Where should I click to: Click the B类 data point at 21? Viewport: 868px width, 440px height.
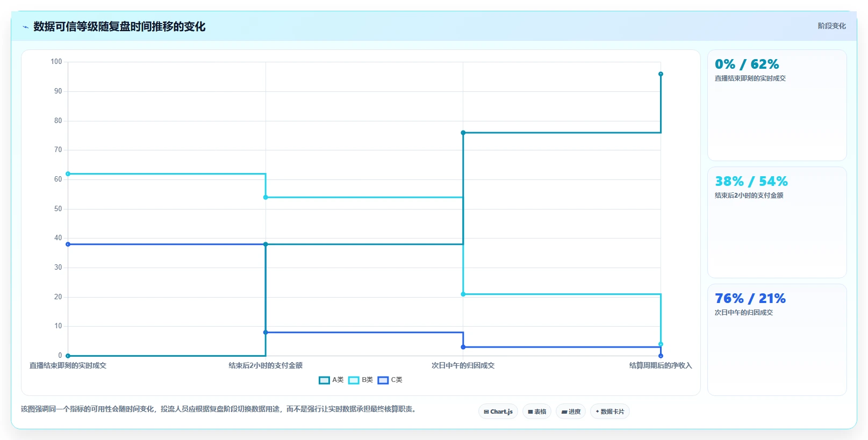tap(463, 294)
